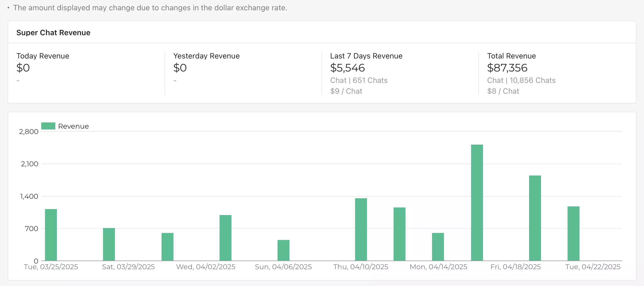Image resolution: width=644 pixels, height=286 pixels.
Task: Click the 2,800 y-axis value
Action: coord(29,132)
